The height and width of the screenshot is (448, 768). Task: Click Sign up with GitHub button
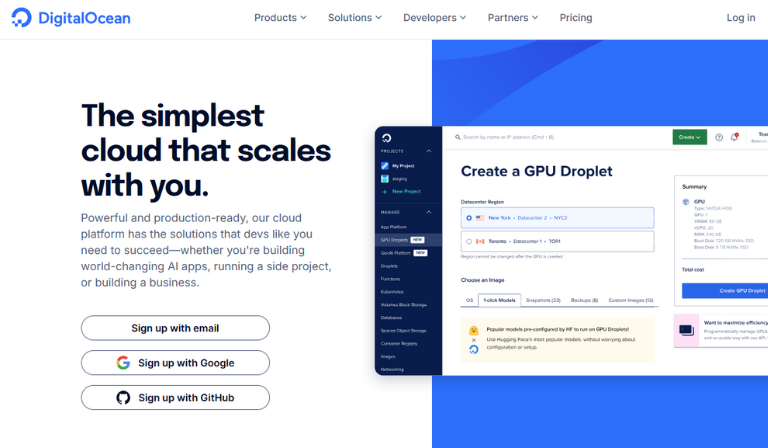click(175, 398)
